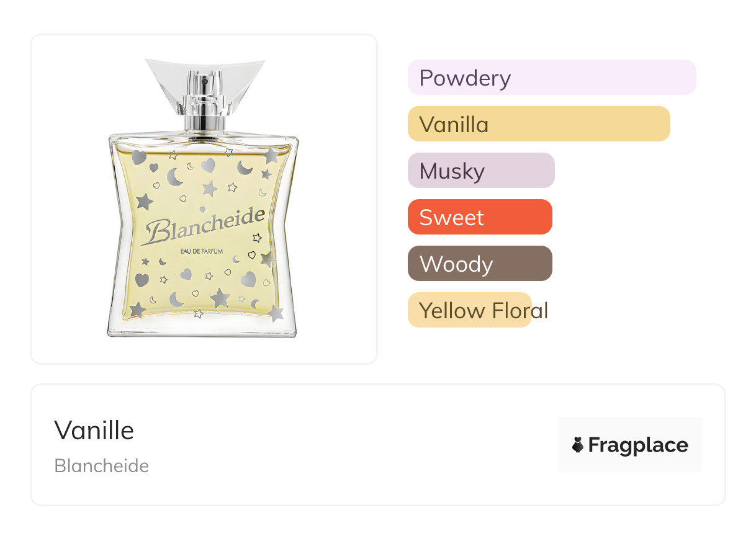Click the Vanille fragrance title
Viewport: 756px width, 536px height.
[94, 430]
